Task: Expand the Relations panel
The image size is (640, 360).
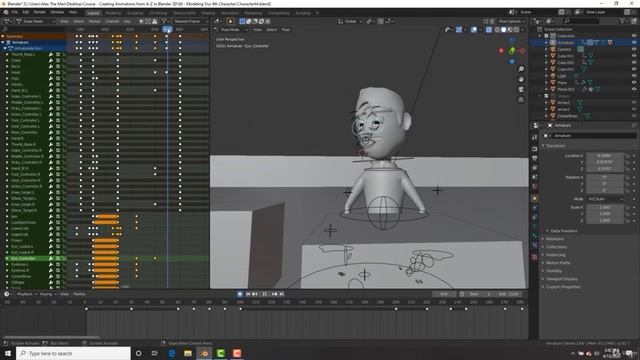Action: pyautogui.click(x=555, y=239)
